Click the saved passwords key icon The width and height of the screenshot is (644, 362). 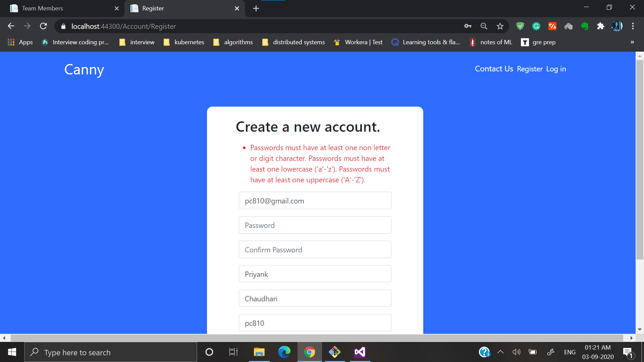(468, 26)
